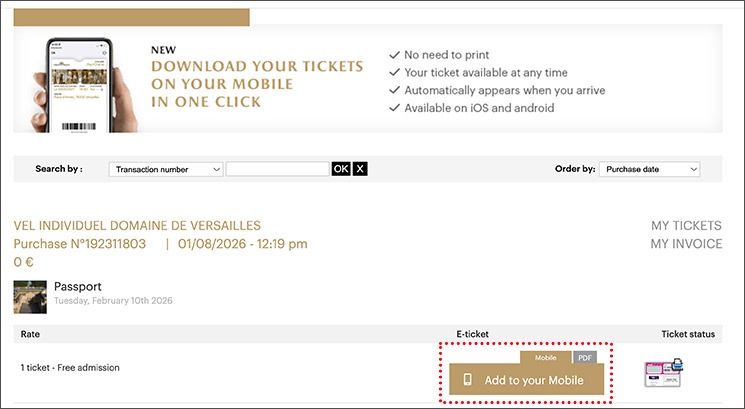This screenshot has width=745, height=409.
Task: Switch to the PDF e-ticket tab
Action: (586, 357)
